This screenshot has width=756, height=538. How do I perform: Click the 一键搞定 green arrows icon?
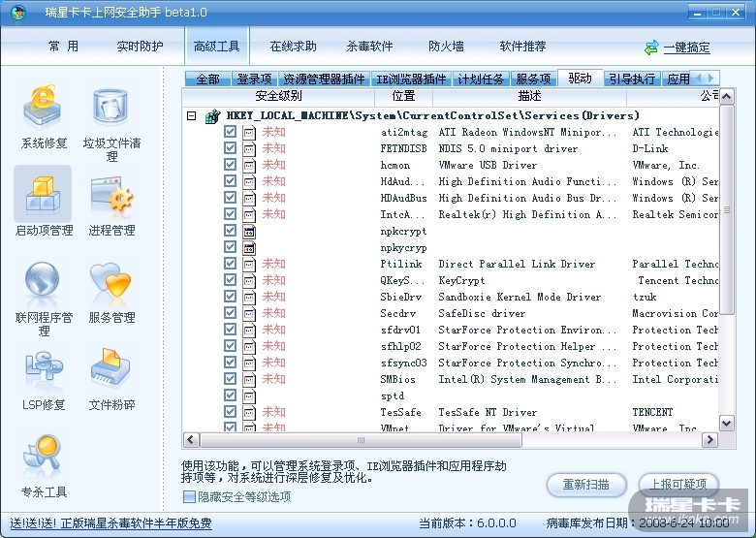point(651,47)
